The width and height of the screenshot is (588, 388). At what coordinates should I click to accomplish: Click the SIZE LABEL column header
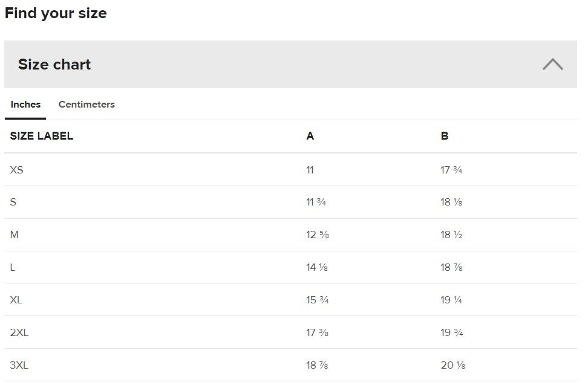coord(42,136)
